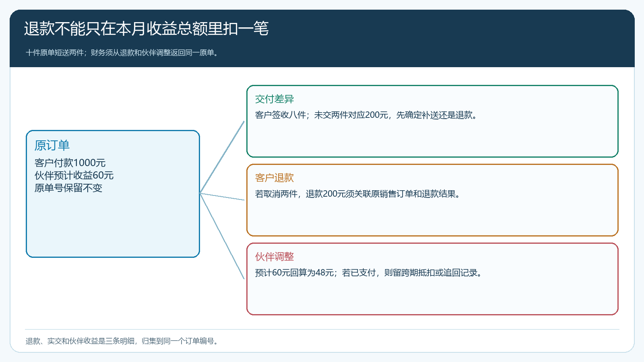Click the 伙伴调整 card heading
This screenshot has height=362, width=644.
pyautogui.click(x=275, y=257)
